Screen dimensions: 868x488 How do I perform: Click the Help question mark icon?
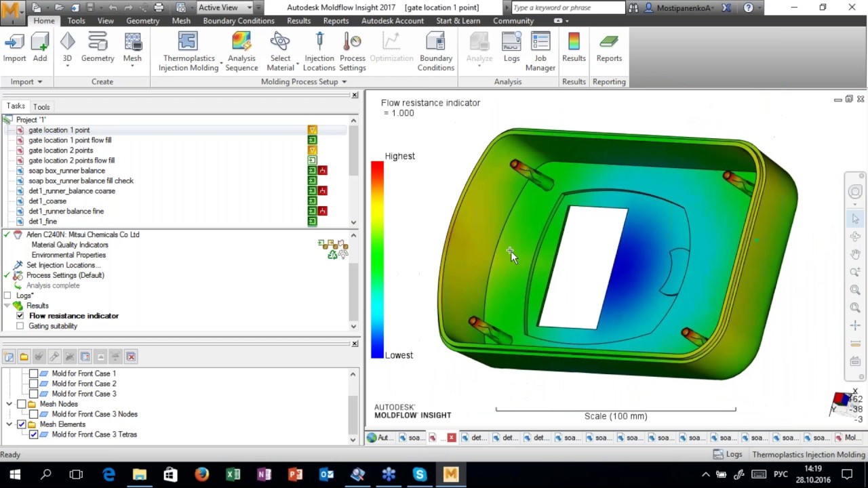(x=748, y=7)
